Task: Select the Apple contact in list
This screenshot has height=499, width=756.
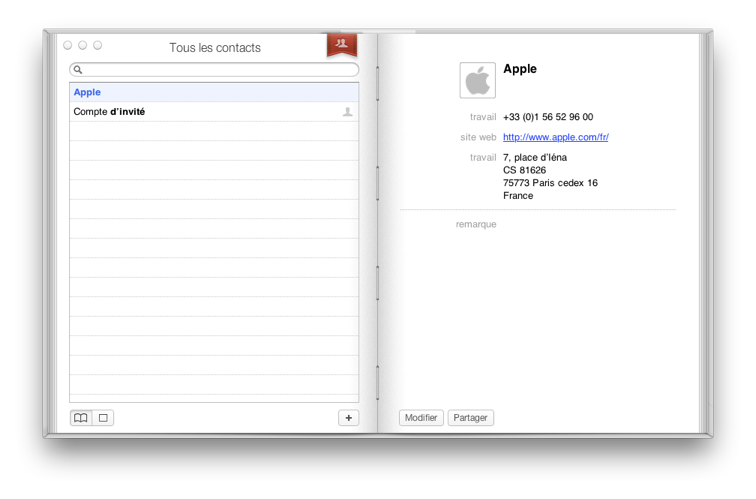Action: click(x=214, y=92)
